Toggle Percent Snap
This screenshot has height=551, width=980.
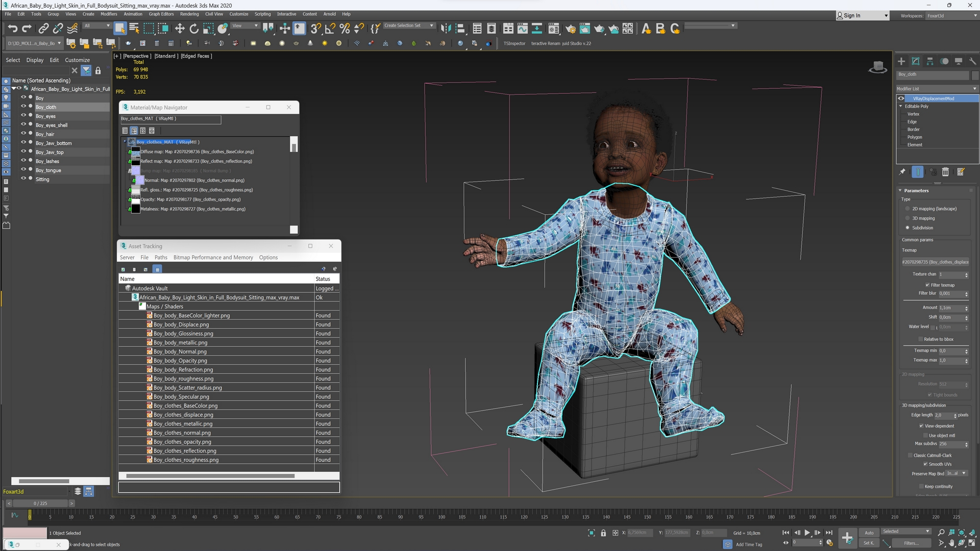[345, 29]
